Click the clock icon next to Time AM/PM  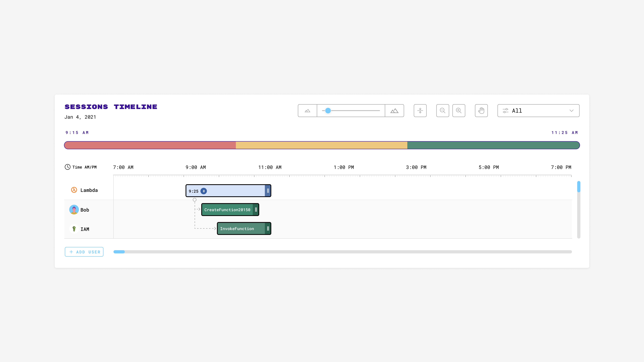pyautogui.click(x=68, y=167)
